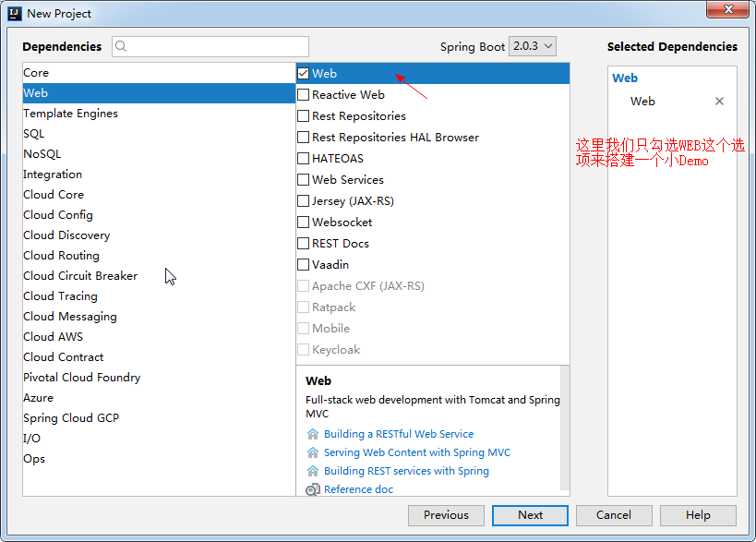Select Cloud AWS category
The width and height of the screenshot is (756, 542).
coord(159,337)
